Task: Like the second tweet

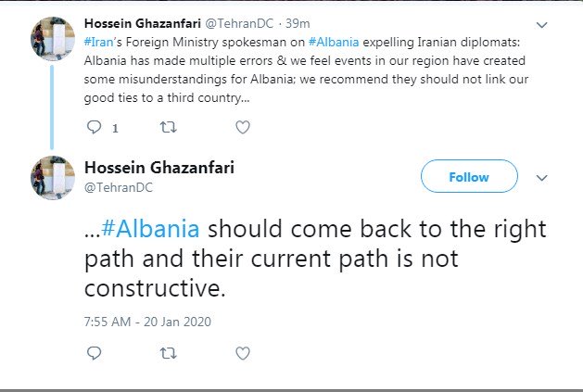Action: click(x=242, y=353)
